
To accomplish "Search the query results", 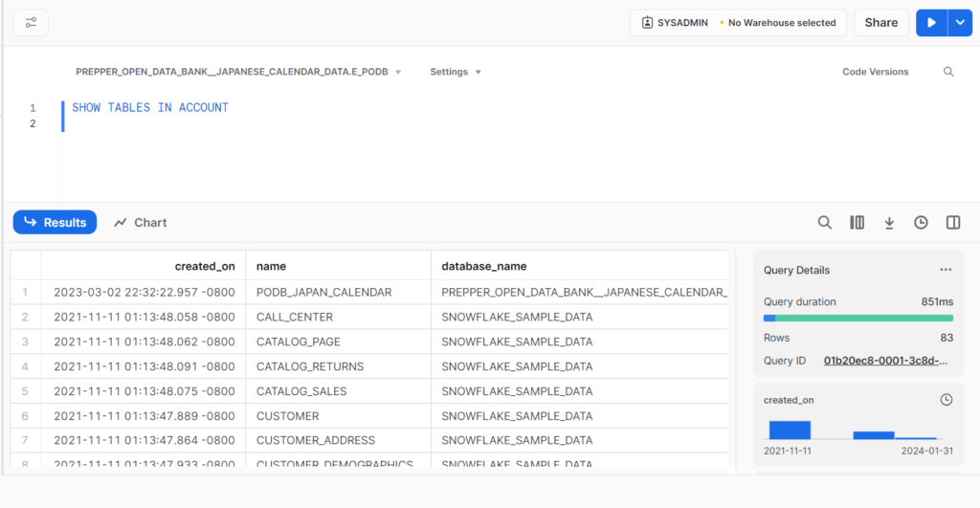I will [824, 223].
